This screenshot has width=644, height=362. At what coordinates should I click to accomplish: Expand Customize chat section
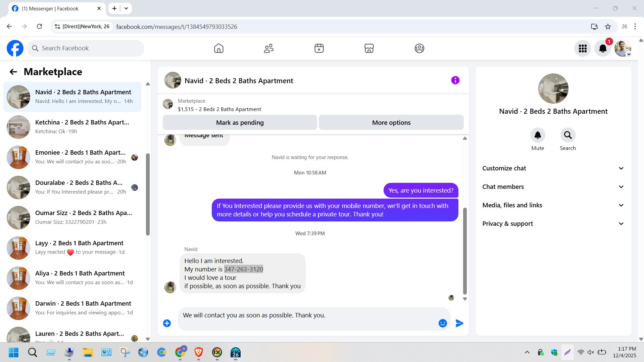[x=553, y=168]
